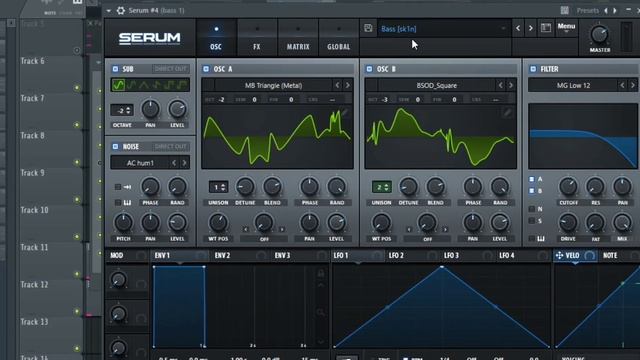Toggle filter routing for oscillator B

[x=532, y=191]
